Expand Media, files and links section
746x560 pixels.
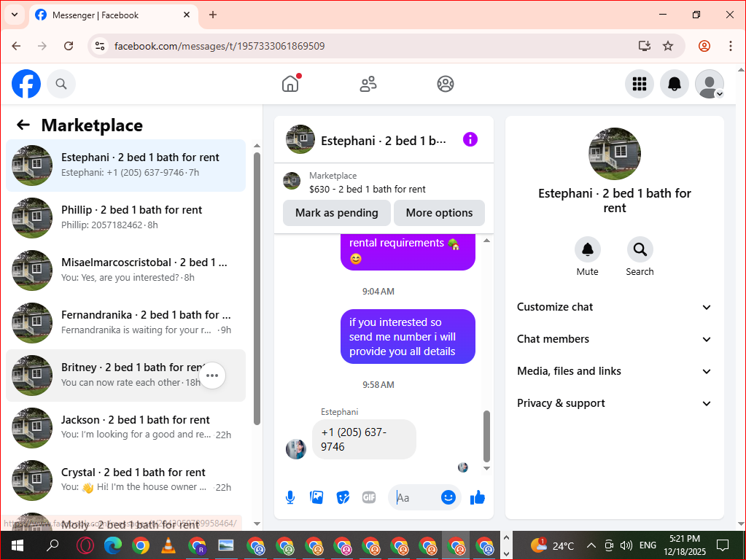tap(614, 371)
